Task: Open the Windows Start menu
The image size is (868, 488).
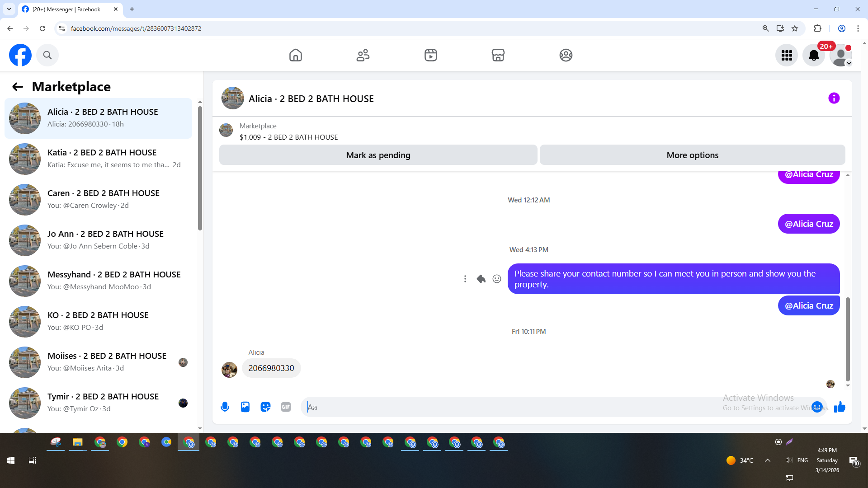Action: pyautogui.click(x=11, y=460)
